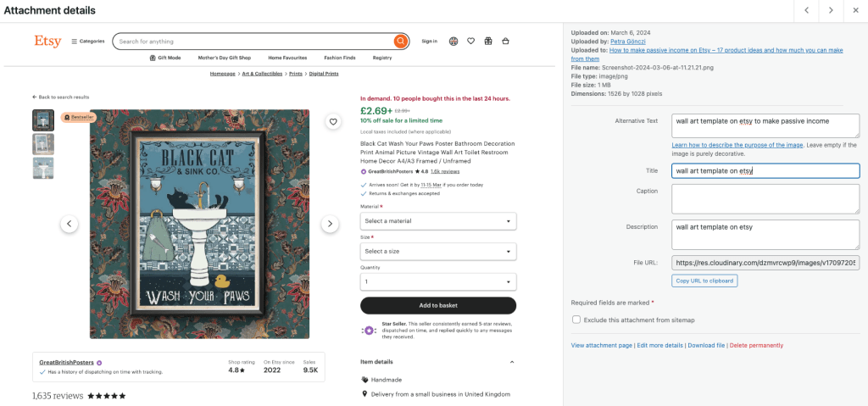
Task: Click the Delete permanently link
Action: (x=756, y=345)
